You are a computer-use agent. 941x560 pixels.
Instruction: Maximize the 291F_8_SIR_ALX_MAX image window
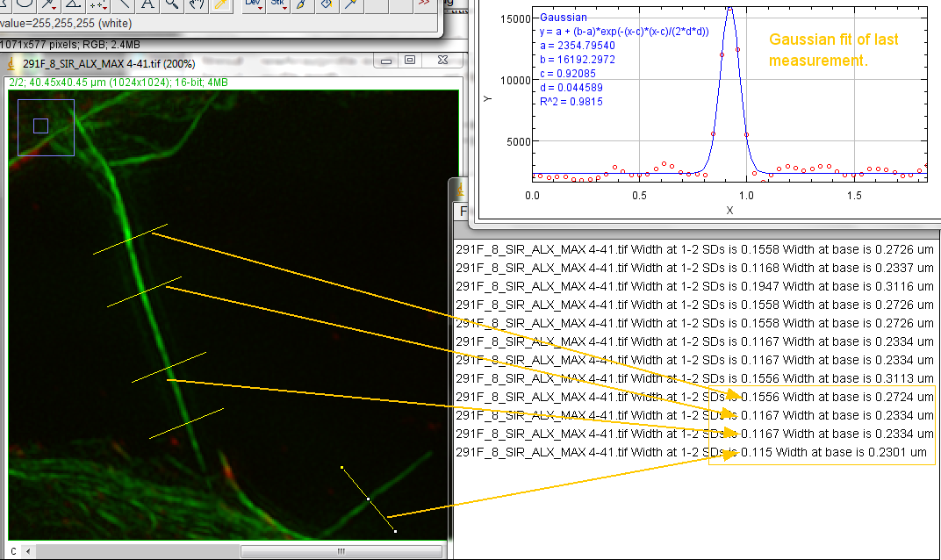click(410, 61)
